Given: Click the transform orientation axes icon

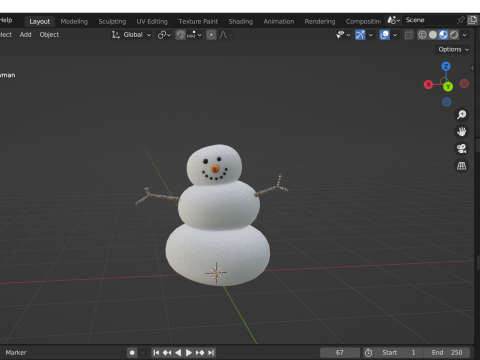Looking at the screenshot, I should click(115, 35).
